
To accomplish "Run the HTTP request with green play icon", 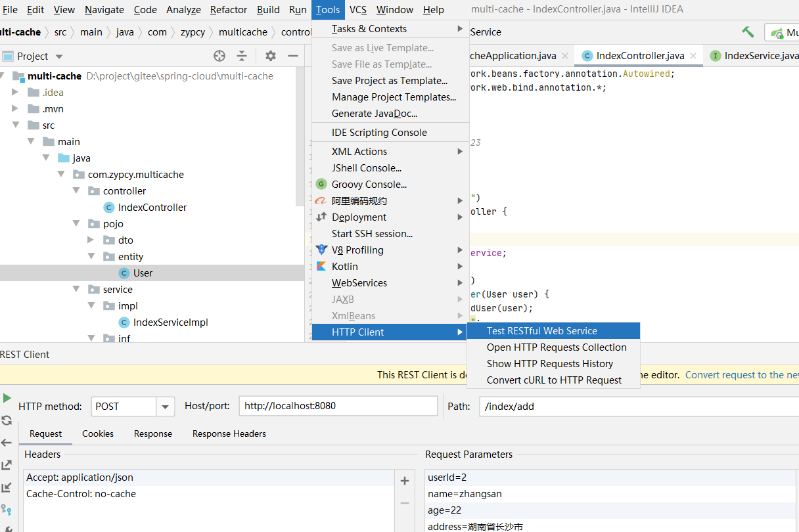I will click(x=7, y=398).
